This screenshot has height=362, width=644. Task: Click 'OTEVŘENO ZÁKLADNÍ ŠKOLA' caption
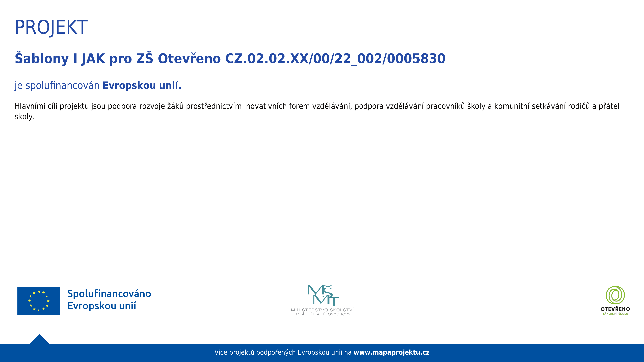(615, 311)
